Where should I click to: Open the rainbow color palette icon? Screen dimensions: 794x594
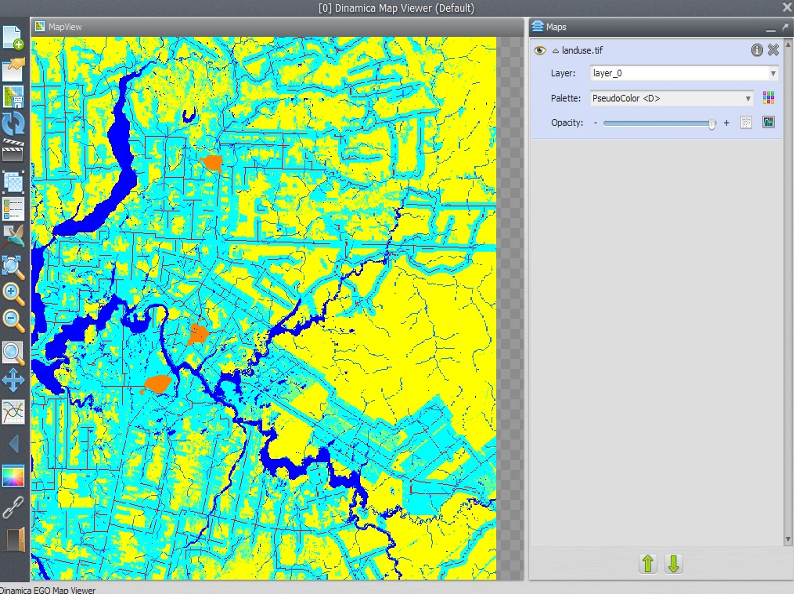[13, 476]
